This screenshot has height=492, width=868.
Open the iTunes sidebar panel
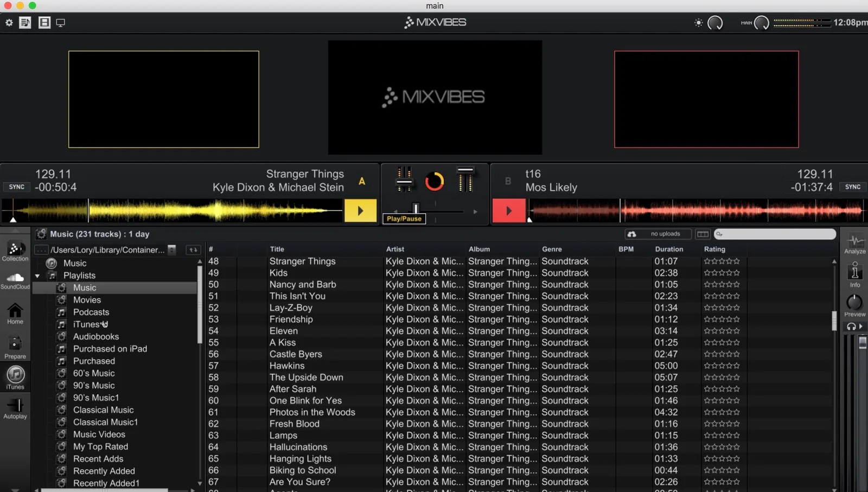(15, 378)
